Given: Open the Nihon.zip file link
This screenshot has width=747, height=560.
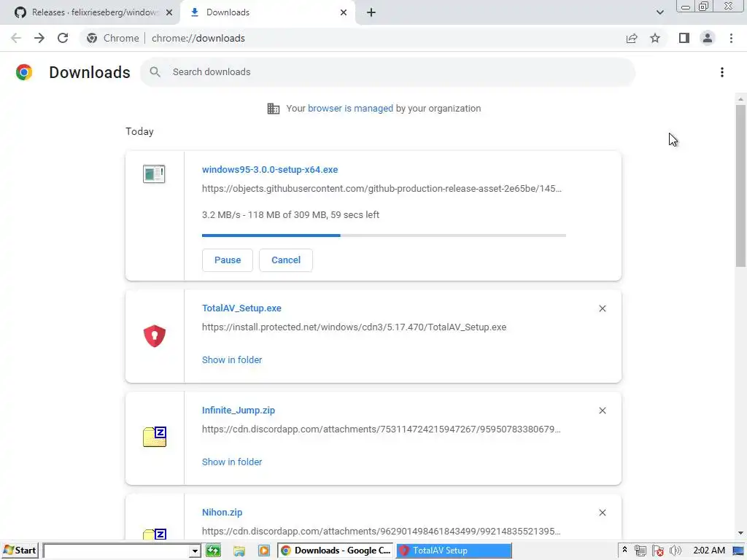Looking at the screenshot, I should tap(222, 513).
